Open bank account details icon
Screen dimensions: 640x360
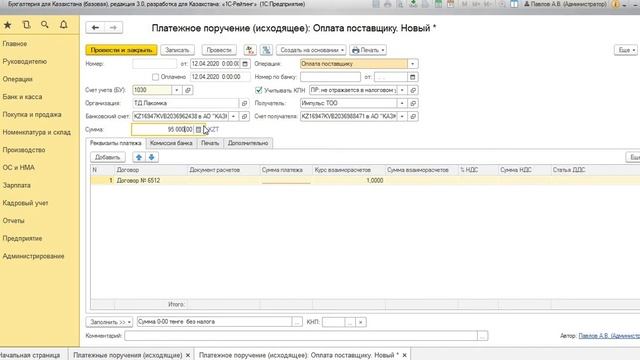click(244, 116)
